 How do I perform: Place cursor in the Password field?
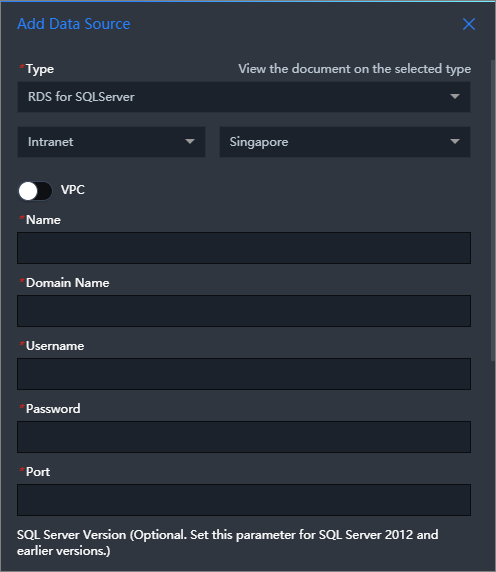click(x=244, y=437)
